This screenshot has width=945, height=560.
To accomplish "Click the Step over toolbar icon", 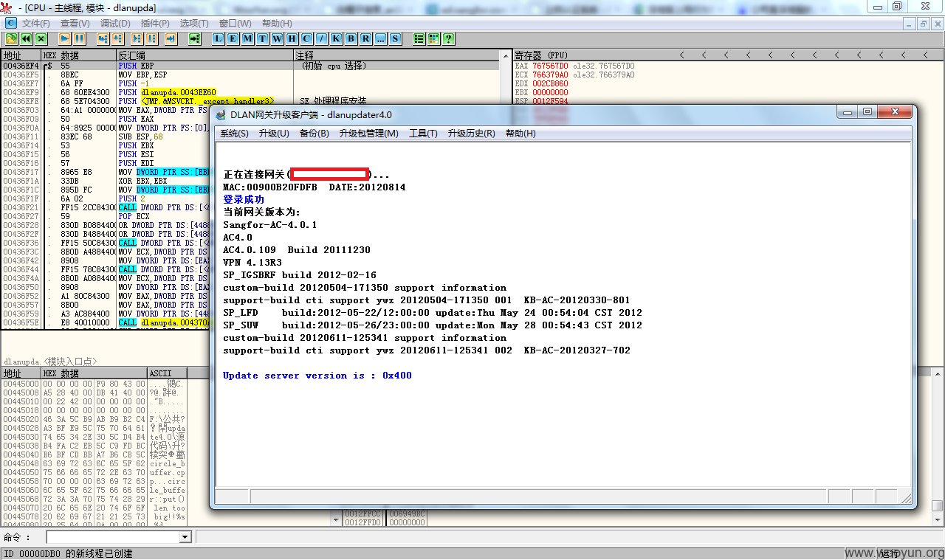I will click(x=117, y=38).
